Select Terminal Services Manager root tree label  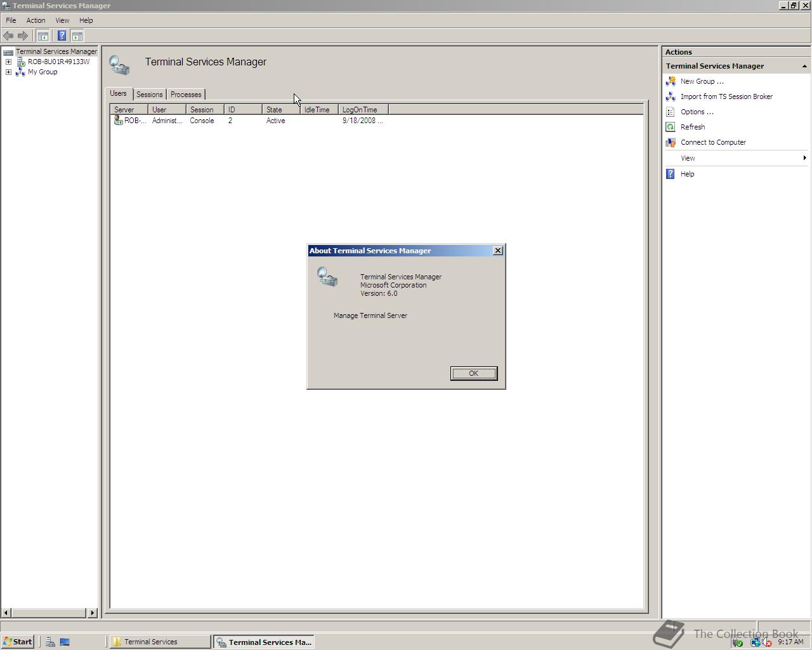coord(56,51)
